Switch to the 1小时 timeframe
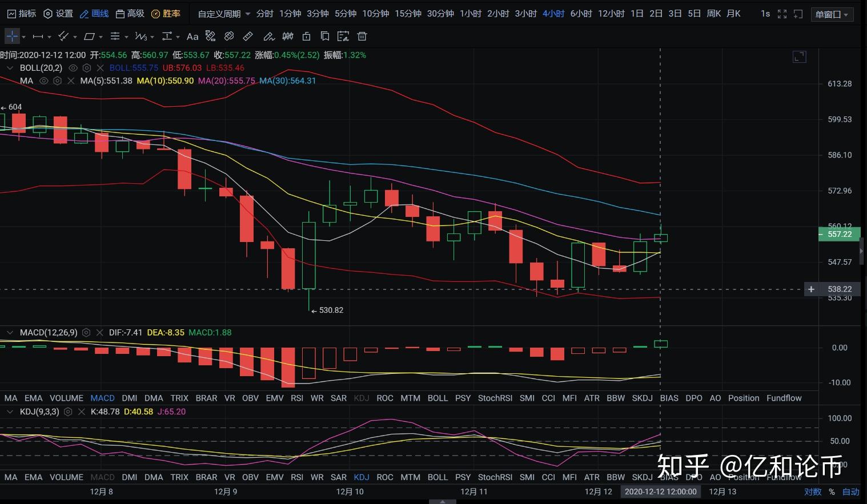Image resolution: width=867 pixels, height=504 pixels. tap(471, 14)
